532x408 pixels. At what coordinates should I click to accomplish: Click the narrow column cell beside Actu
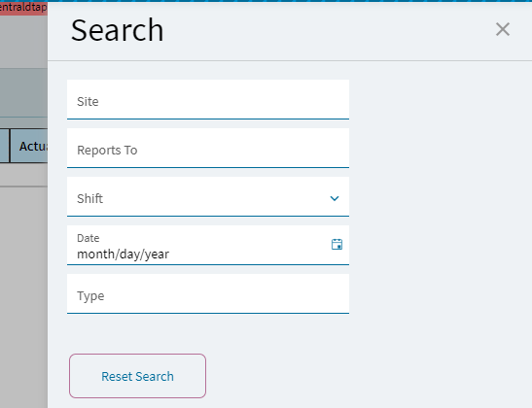pyautogui.click(x=5, y=146)
